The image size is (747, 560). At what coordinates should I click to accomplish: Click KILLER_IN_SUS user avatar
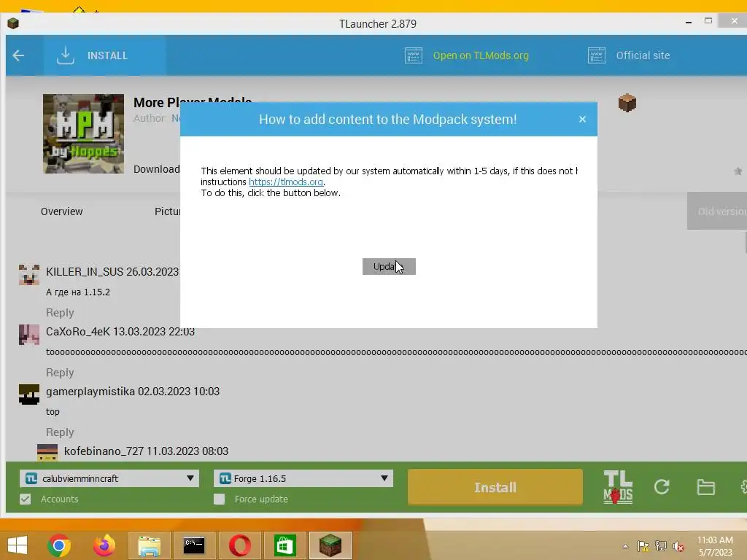click(29, 275)
